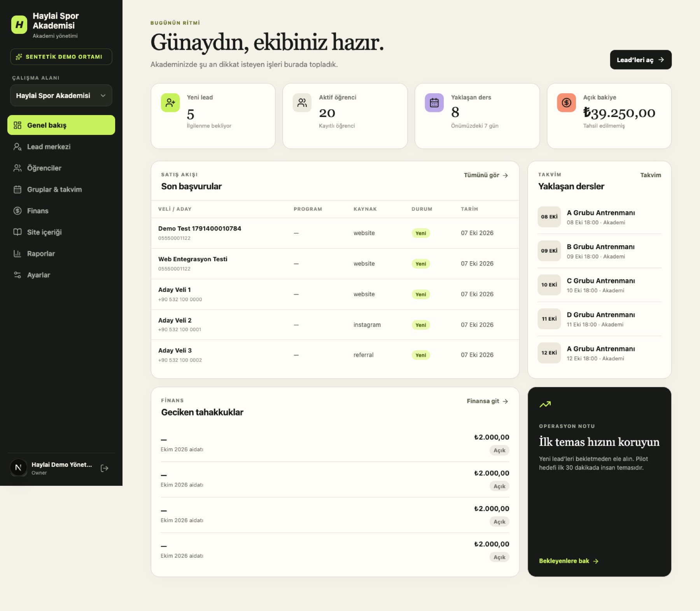The height and width of the screenshot is (611, 700).
Task: Click the Aktif öğrenci people icon
Action: pyautogui.click(x=302, y=103)
